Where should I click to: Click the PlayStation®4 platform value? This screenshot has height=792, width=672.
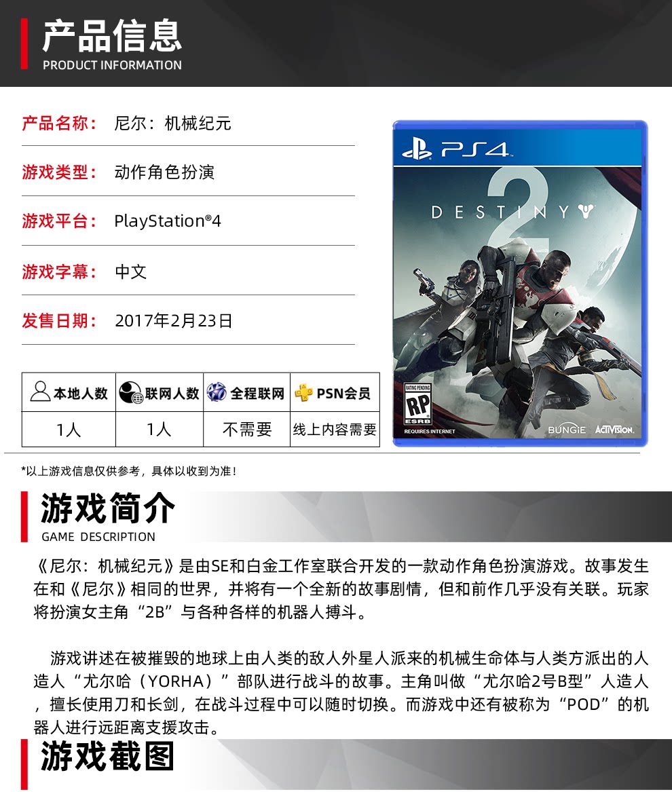[168, 221]
